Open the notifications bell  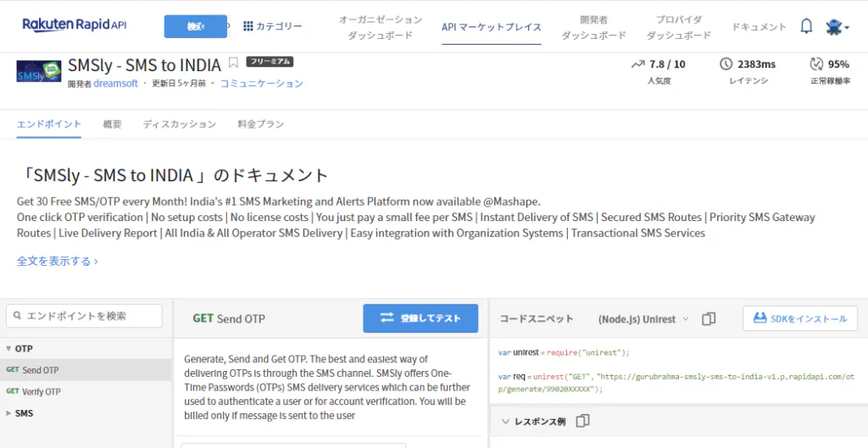tap(807, 26)
